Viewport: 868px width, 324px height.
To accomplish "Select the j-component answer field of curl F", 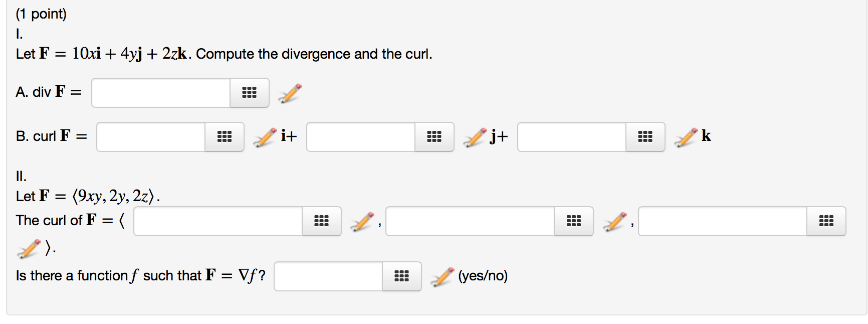I will tap(360, 136).
